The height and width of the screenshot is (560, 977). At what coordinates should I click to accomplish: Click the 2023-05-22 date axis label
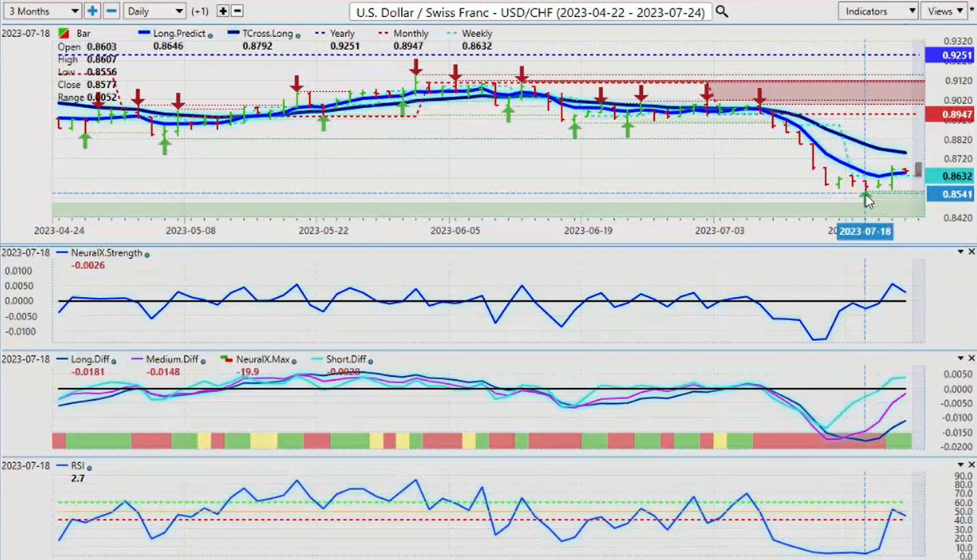(323, 231)
